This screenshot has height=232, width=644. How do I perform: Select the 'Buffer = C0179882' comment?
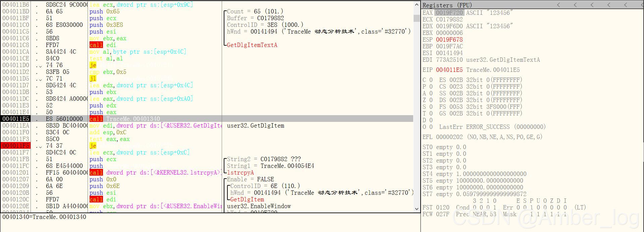click(x=255, y=18)
